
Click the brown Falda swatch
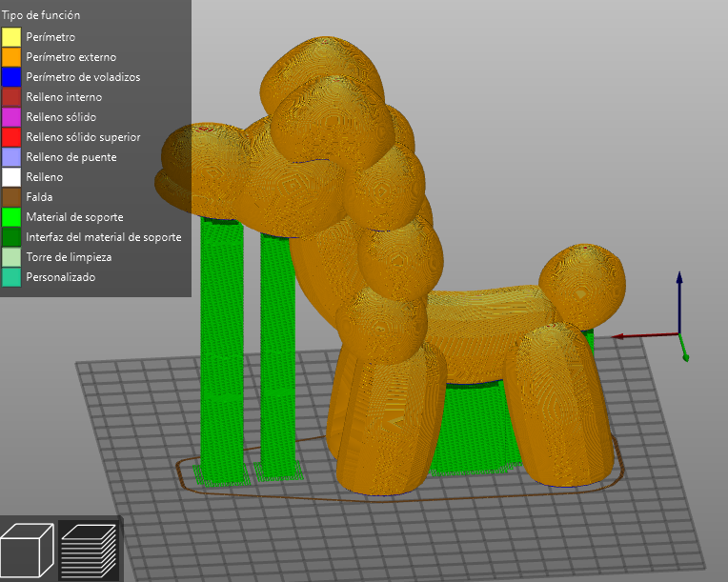[11, 197]
